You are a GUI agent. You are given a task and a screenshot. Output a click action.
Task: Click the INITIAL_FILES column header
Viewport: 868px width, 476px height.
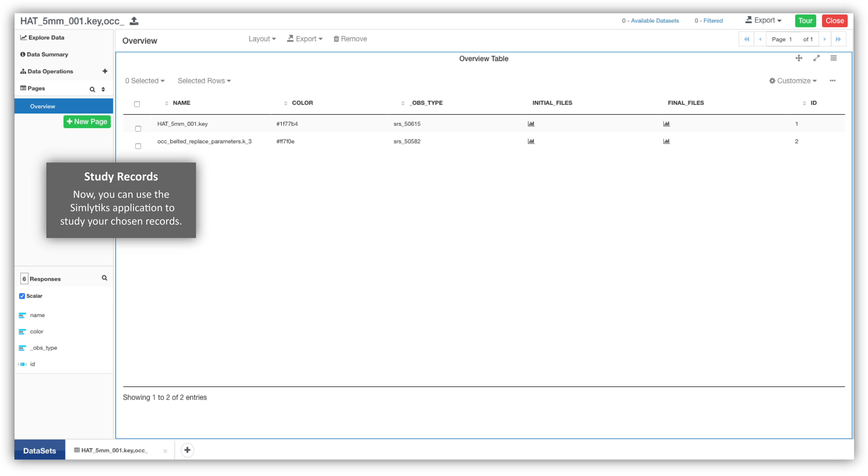552,103
